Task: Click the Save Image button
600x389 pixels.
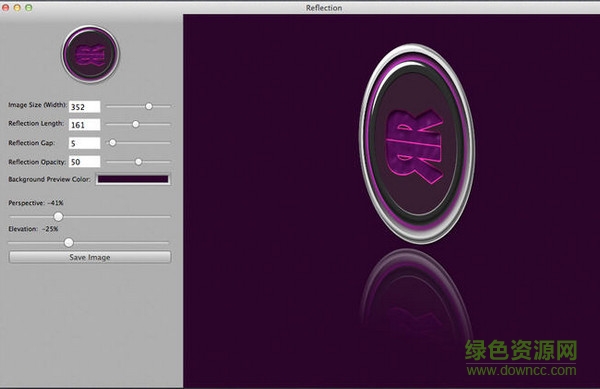Action: (90, 257)
